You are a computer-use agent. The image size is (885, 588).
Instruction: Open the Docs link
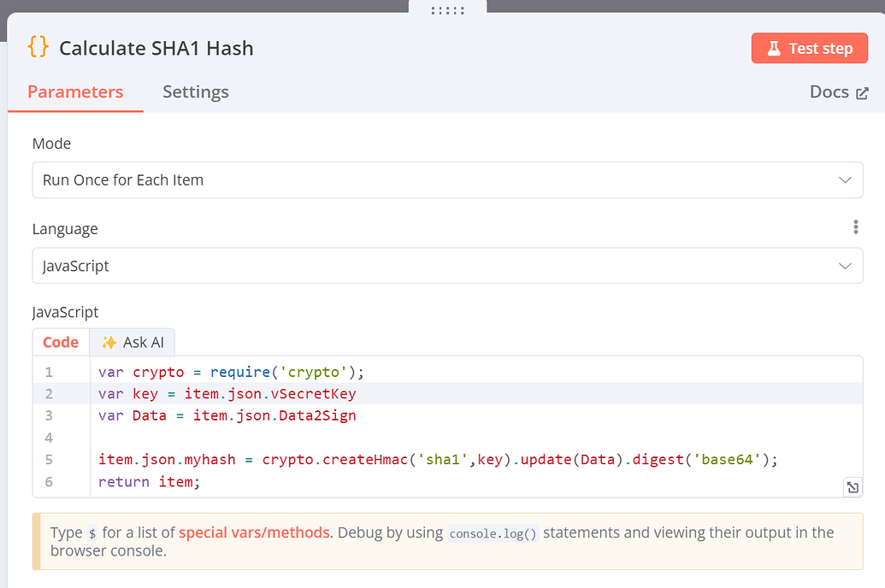tap(829, 91)
